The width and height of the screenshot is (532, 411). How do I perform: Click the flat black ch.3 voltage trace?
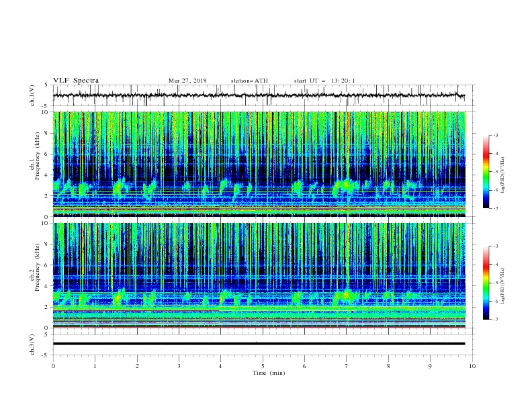pyautogui.click(x=259, y=344)
